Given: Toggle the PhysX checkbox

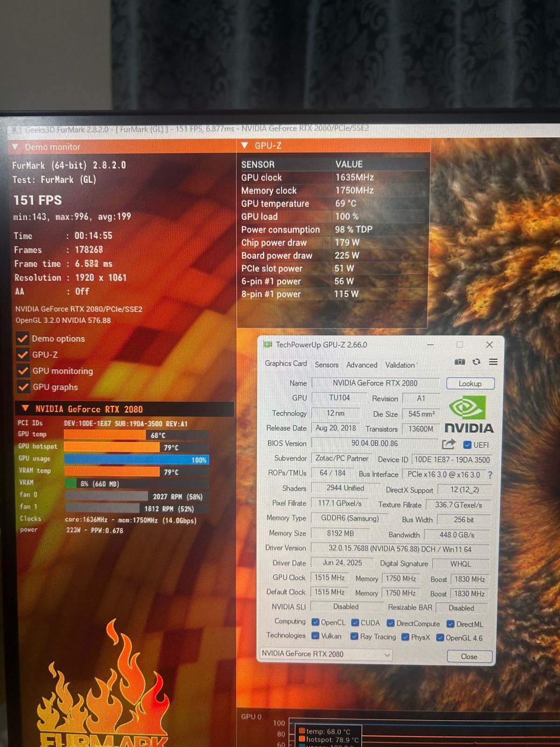Looking at the screenshot, I should tap(405, 637).
